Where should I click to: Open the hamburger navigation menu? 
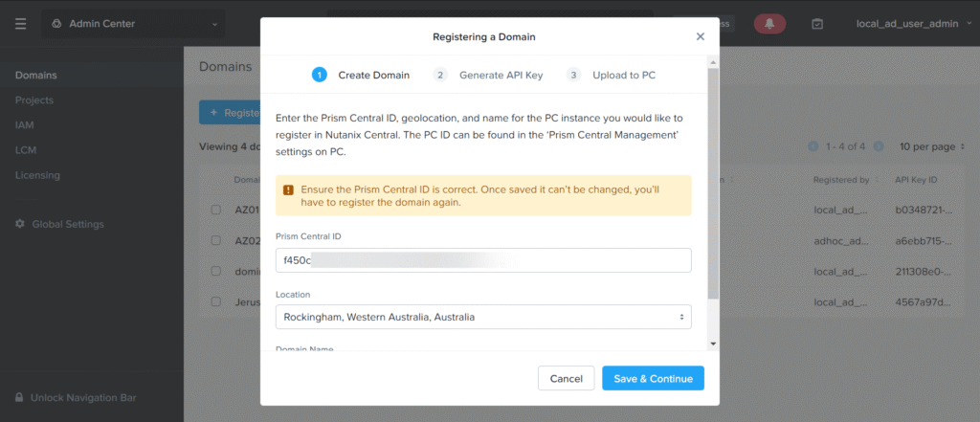pyautogui.click(x=21, y=24)
